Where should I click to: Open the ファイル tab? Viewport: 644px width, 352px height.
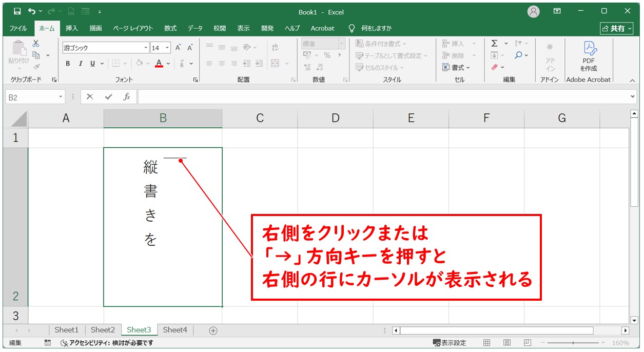[x=18, y=28]
